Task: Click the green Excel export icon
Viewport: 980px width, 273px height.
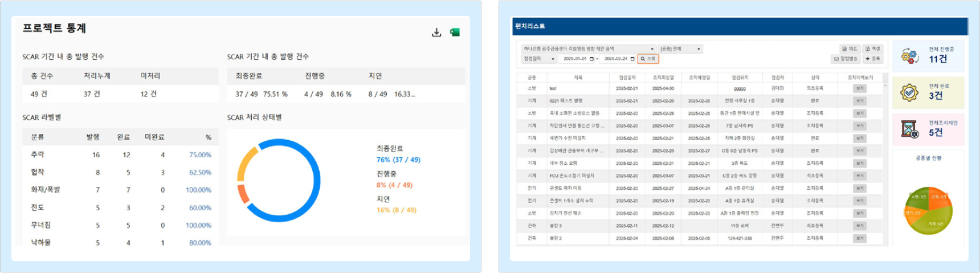Action: [x=455, y=32]
